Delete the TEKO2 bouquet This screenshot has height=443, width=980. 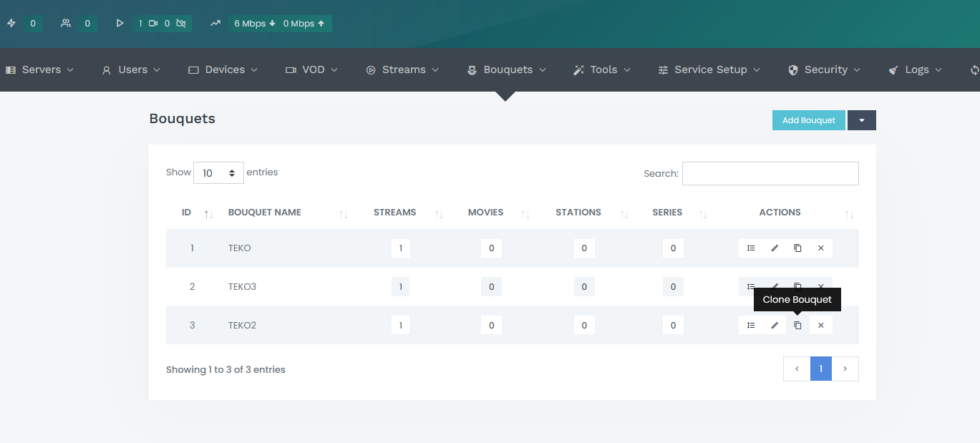coord(820,326)
